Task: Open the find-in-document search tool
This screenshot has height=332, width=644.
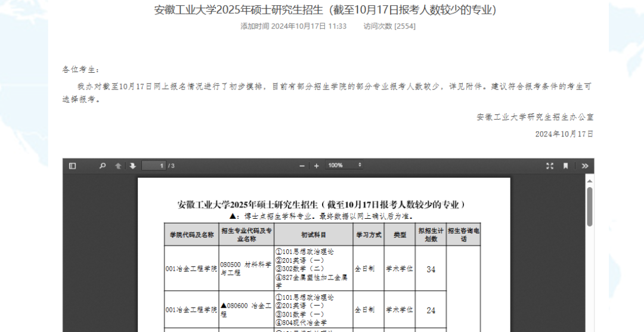Action: pos(103,166)
